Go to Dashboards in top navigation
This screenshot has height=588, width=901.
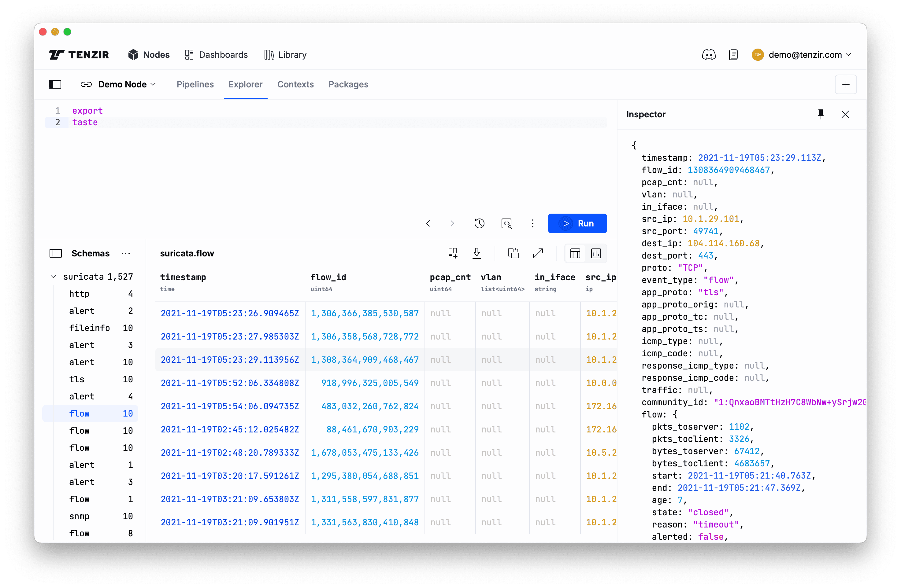[216, 55]
